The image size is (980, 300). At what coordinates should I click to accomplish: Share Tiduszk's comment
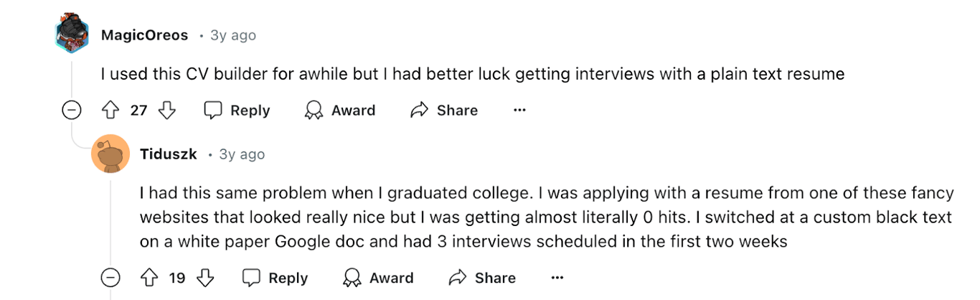[x=481, y=278]
